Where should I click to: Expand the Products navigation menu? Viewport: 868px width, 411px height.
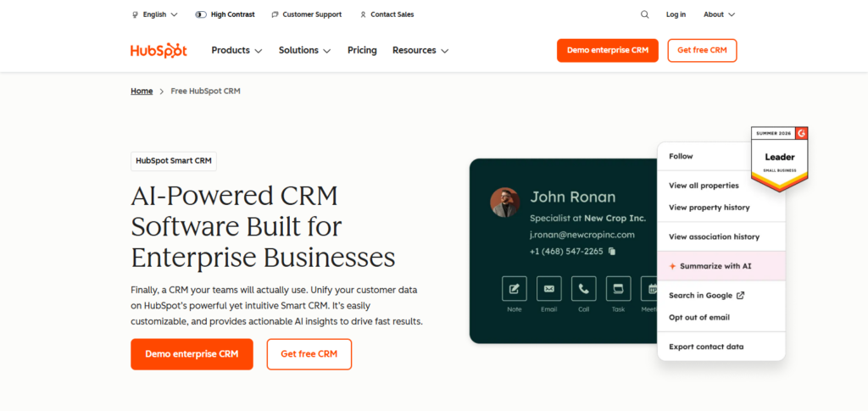pos(237,50)
